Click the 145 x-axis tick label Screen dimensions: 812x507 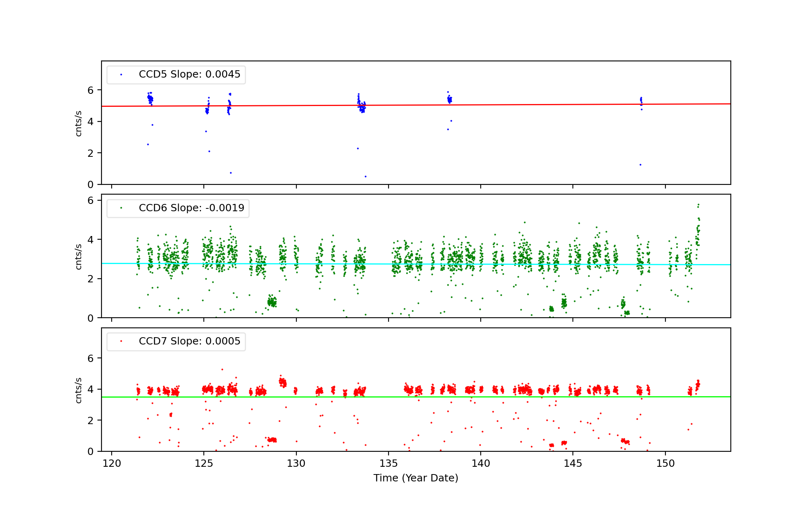pos(573,464)
